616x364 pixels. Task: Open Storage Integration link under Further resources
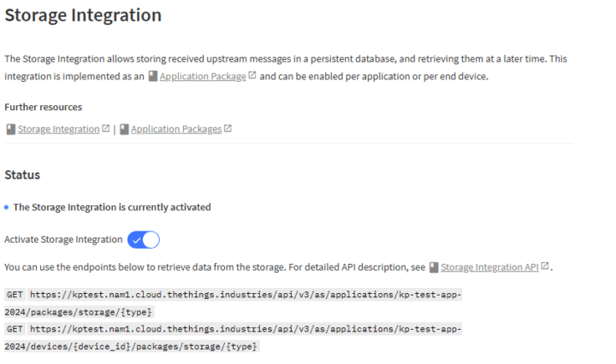point(58,129)
